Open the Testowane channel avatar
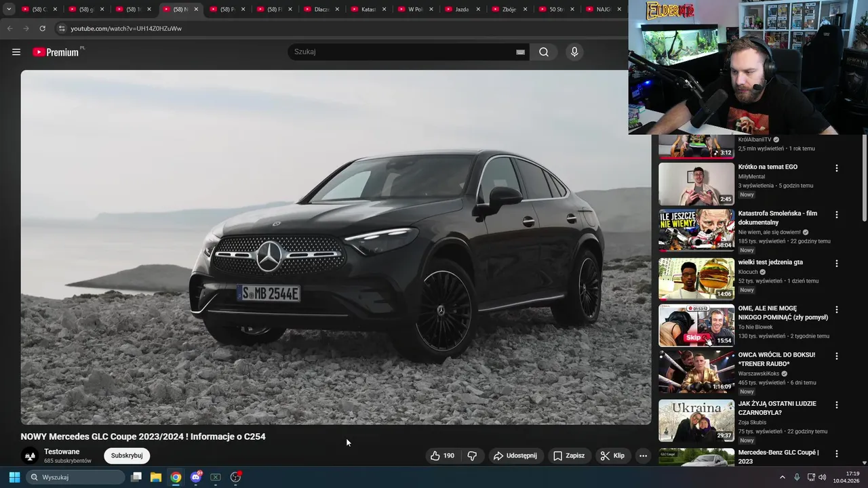This screenshot has width=868, height=488. coord(30,456)
